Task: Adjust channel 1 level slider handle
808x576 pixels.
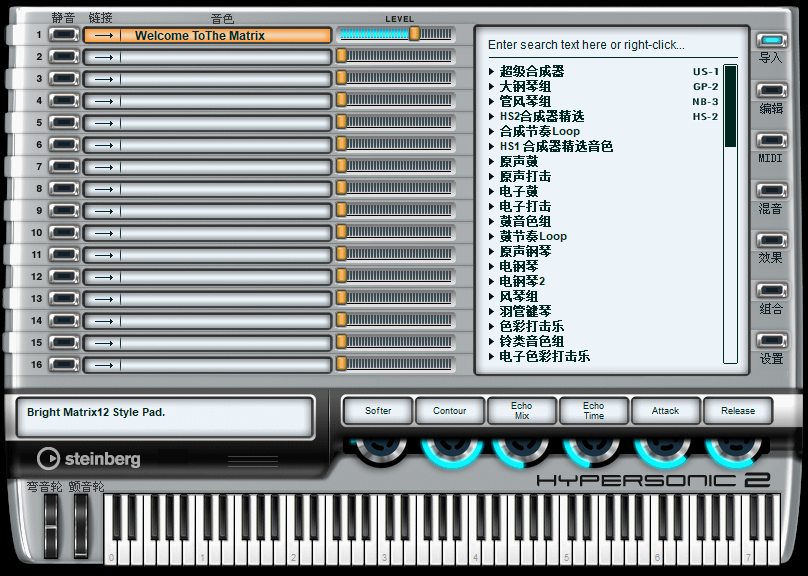Action: (414, 34)
